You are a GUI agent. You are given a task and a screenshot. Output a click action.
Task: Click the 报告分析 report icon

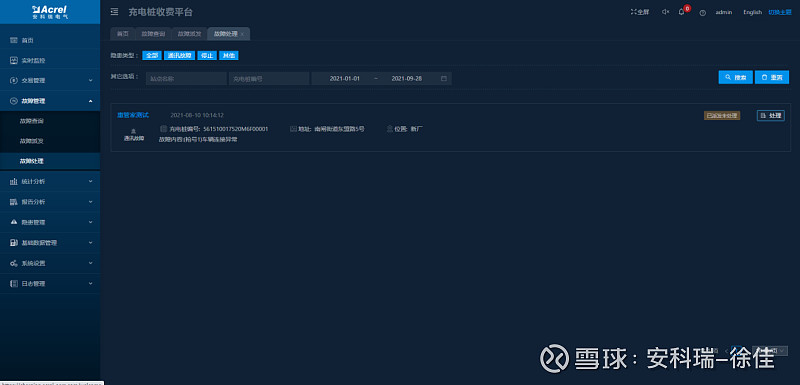click(14, 202)
